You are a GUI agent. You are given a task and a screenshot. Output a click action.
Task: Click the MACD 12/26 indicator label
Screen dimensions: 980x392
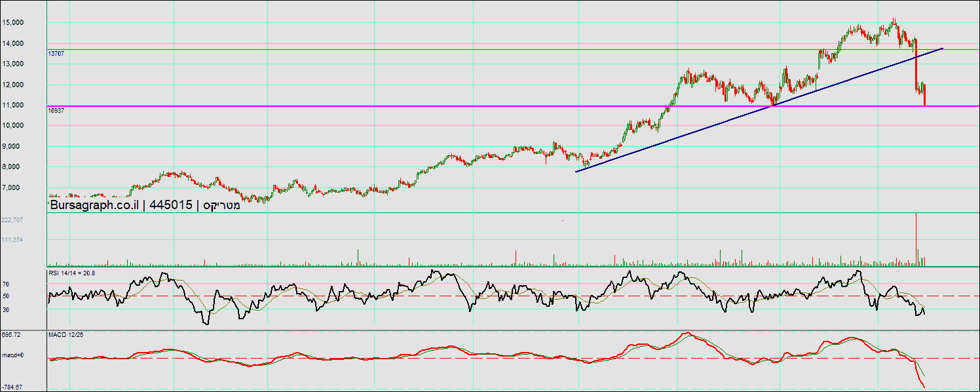click(x=66, y=335)
